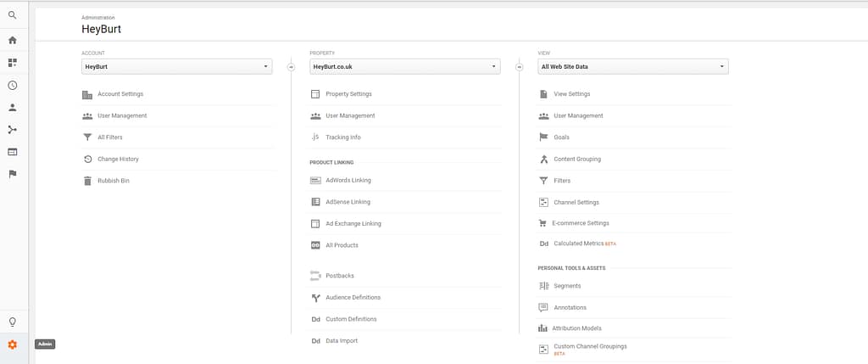Click the Attribution Models bar chart icon
868x364 pixels.
point(542,328)
